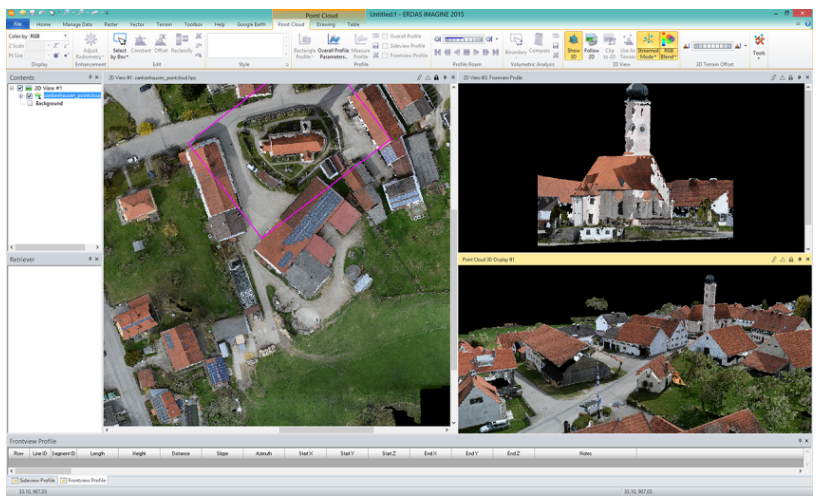This screenshot has width=819, height=502.
Task: Click the Follow 2D icon
Action: point(591,44)
